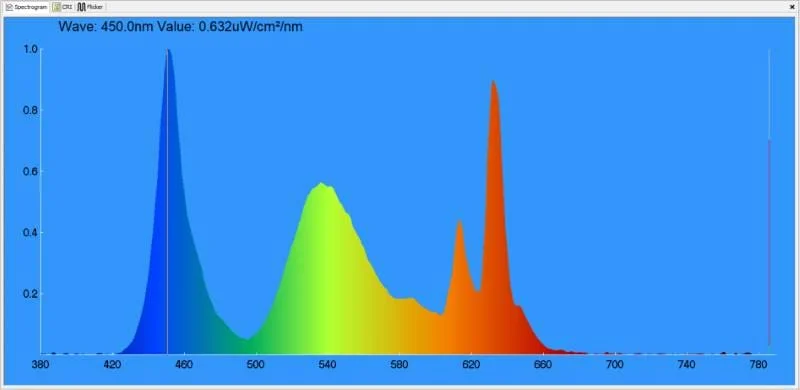Viewport: 800px width, 390px height.
Task: Click the 1.0 intensity axis label
Action: (x=31, y=50)
